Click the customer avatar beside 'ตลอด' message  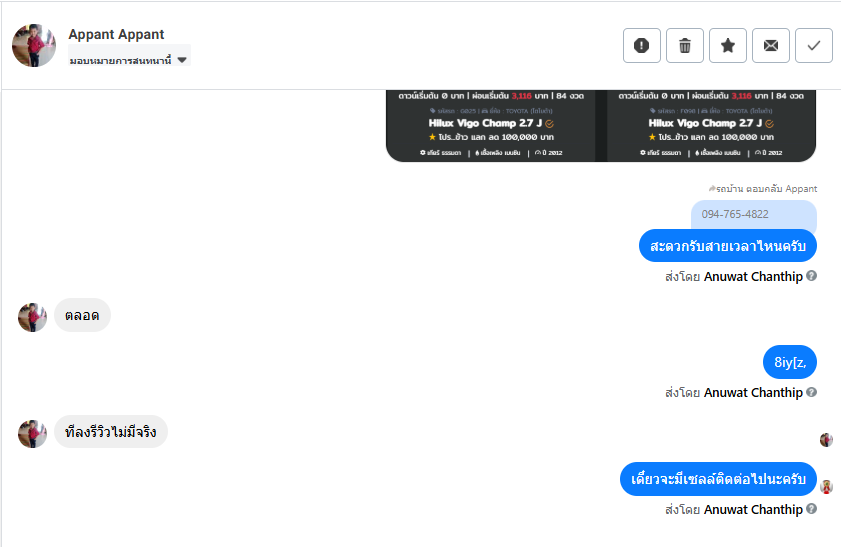tap(33, 317)
